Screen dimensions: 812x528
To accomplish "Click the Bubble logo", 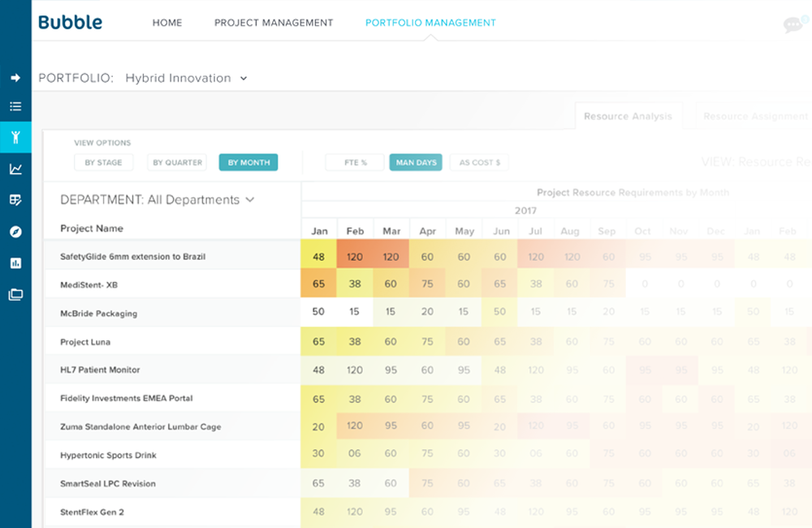I will tap(71, 22).
